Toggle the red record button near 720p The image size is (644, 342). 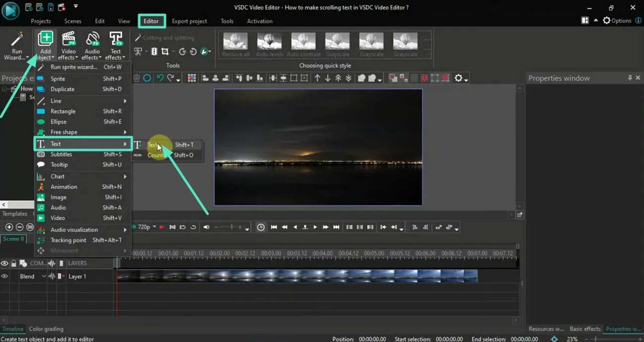point(161,227)
